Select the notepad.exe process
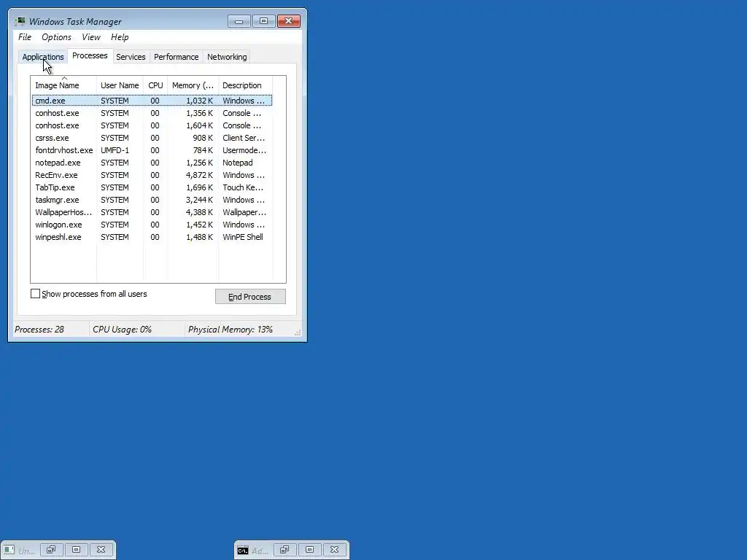This screenshot has height=560, width=747. [x=152, y=163]
